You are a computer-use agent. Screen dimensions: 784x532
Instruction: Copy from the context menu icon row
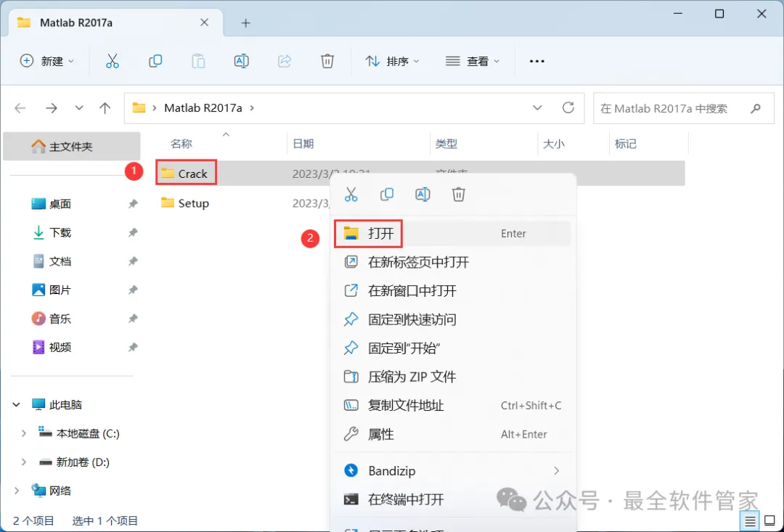(x=386, y=195)
